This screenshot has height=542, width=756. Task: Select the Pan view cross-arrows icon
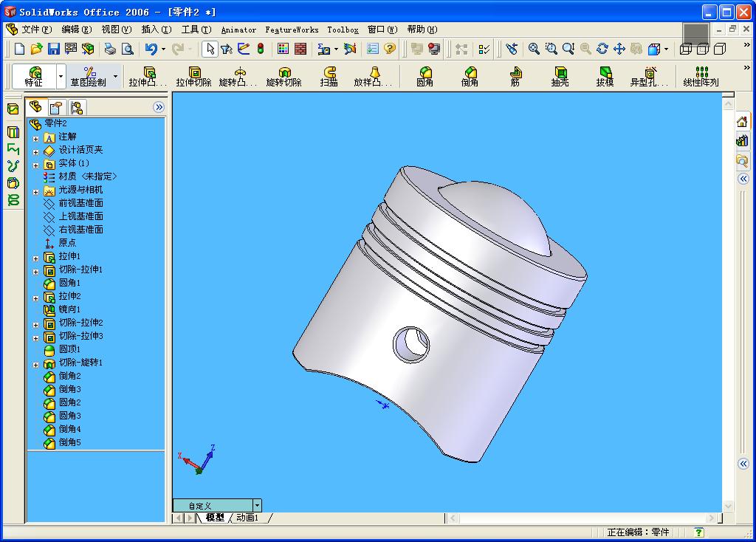point(619,49)
